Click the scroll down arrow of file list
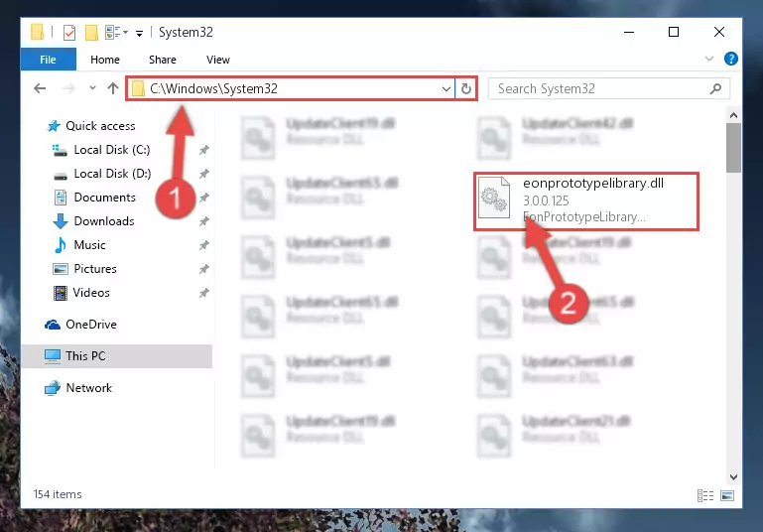The width and height of the screenshot is (763, 532). [x=733, y=477]
